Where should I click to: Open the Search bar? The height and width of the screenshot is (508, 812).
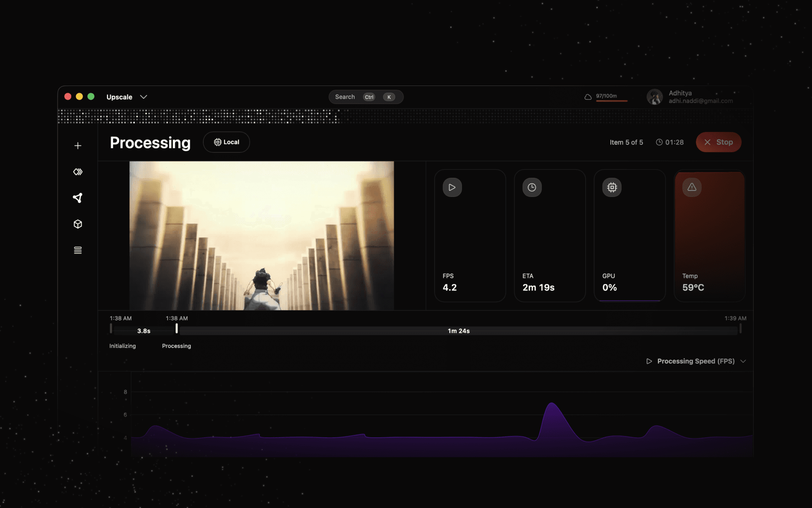[366, 97]
